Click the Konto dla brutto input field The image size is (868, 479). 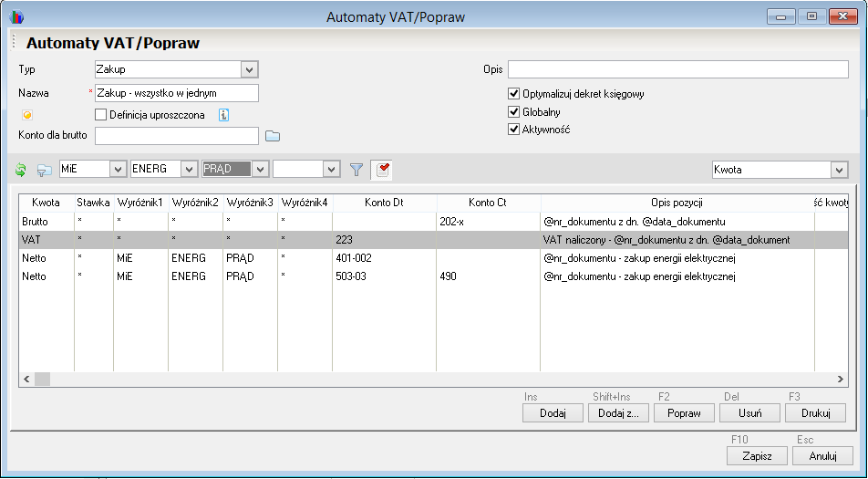(177, 136)
